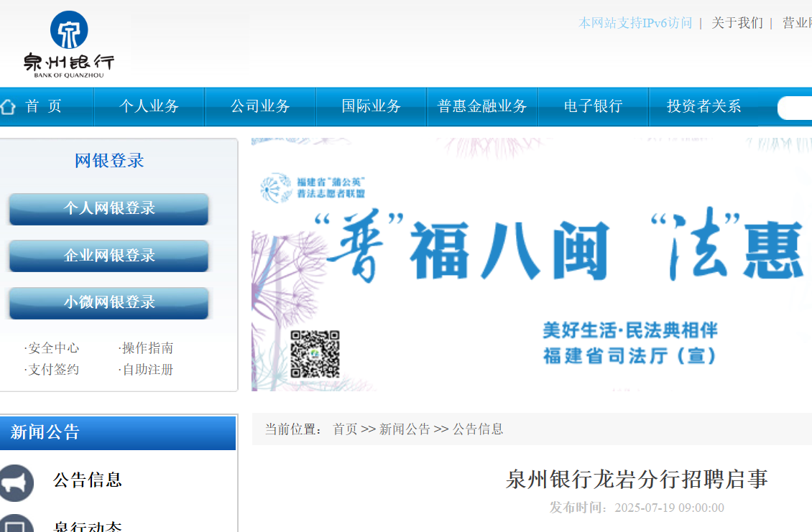The width and height of the screenshot is (812, 532).
Task: Click the QR code on the banner
Action: click(315, 355)
